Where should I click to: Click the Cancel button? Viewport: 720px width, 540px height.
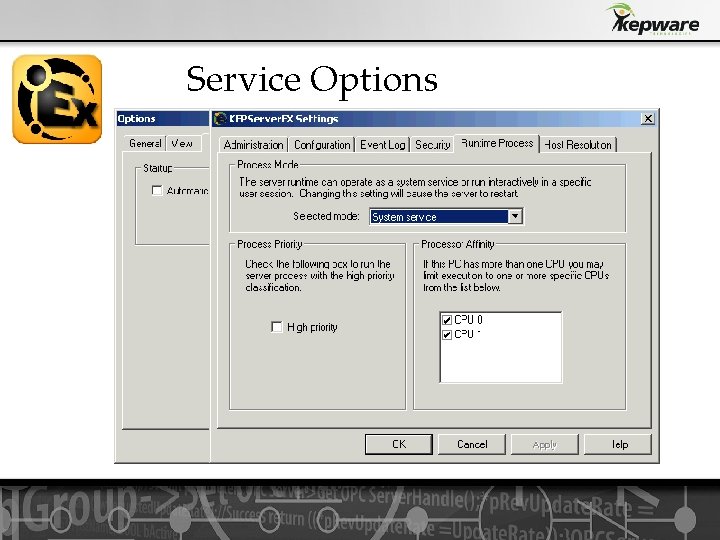pyautogui.click(x=472, y=444)
